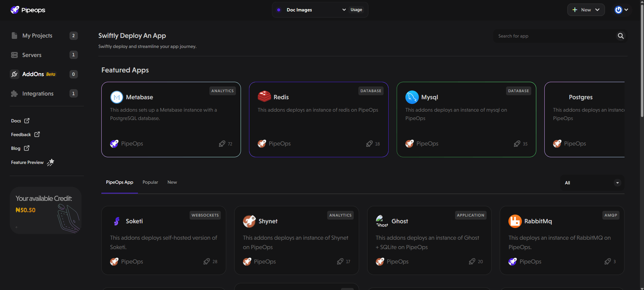This screenshot has width=644, height=290.
Task: Click the Usage button
Action: pos(356,10)
